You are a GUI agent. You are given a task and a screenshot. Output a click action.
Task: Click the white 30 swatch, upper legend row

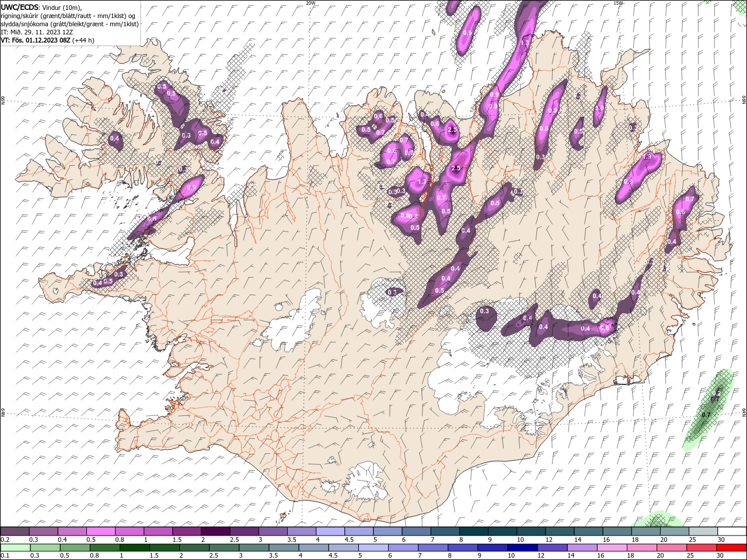click(732, 531)
